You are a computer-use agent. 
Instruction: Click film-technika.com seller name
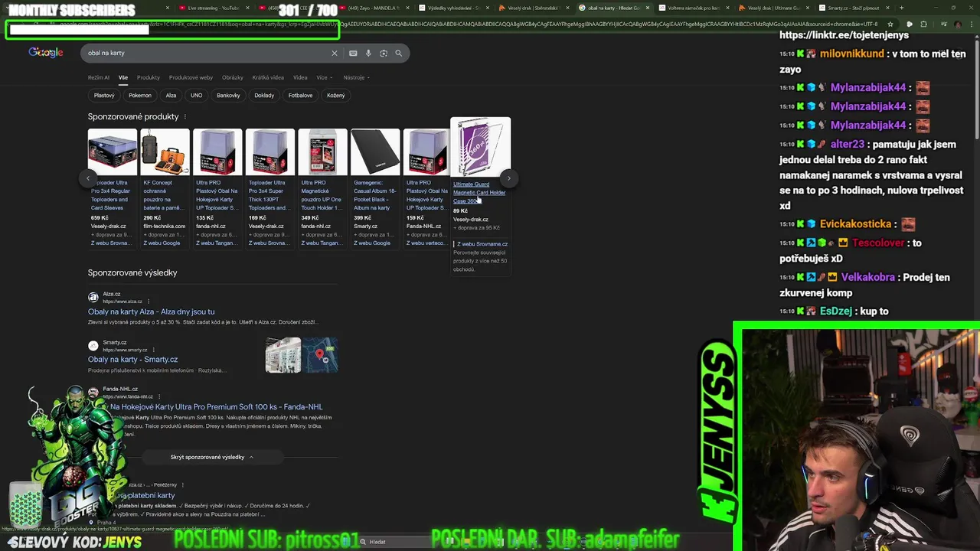(x=165, y=227)
